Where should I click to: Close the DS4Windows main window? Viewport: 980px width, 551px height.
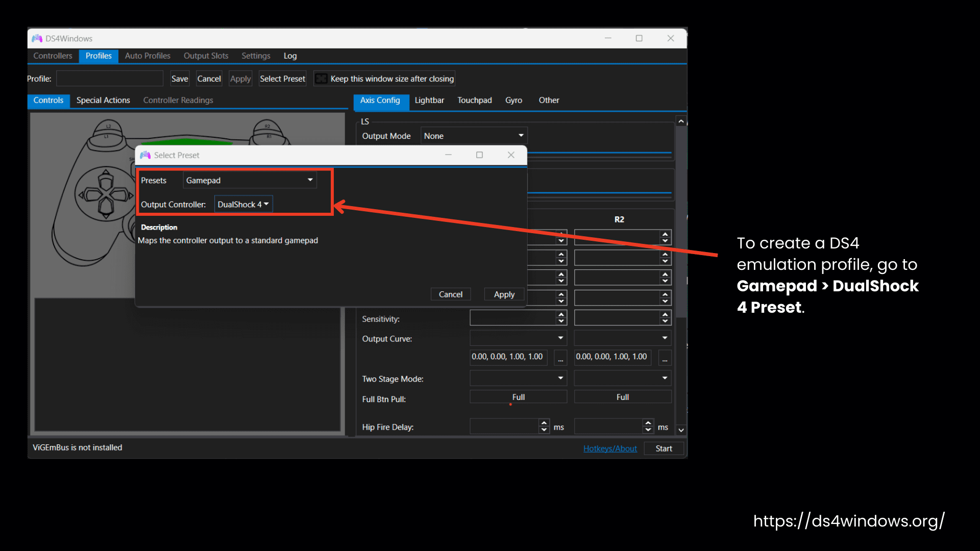[671, 38]
